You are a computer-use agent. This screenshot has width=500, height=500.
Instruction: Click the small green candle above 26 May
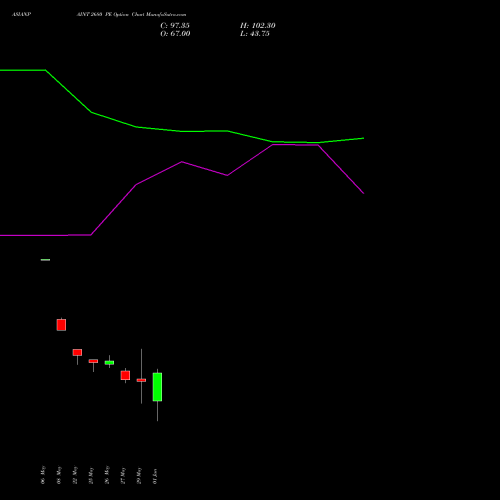click(x=109, y=363)
